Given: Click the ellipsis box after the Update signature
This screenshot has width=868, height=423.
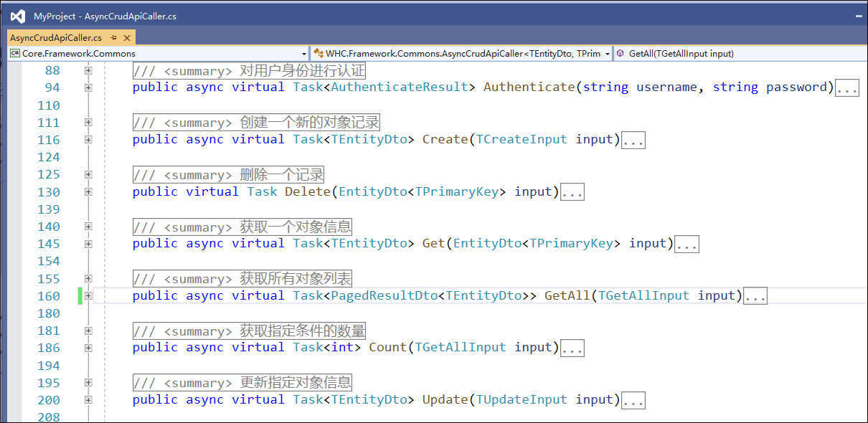Looking at the screenshot, I should pos(633,400).
